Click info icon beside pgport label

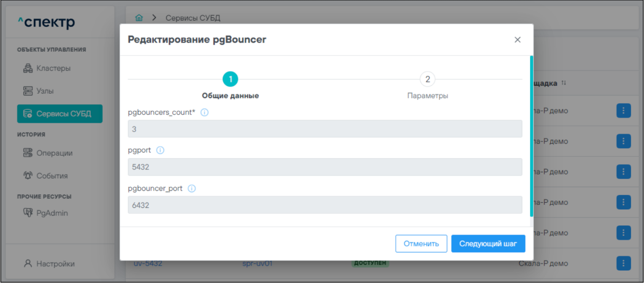click(160, 151)
